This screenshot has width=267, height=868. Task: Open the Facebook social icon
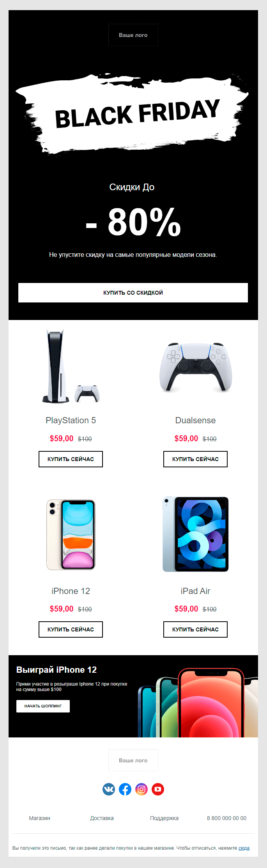click(x=125, y=789)
